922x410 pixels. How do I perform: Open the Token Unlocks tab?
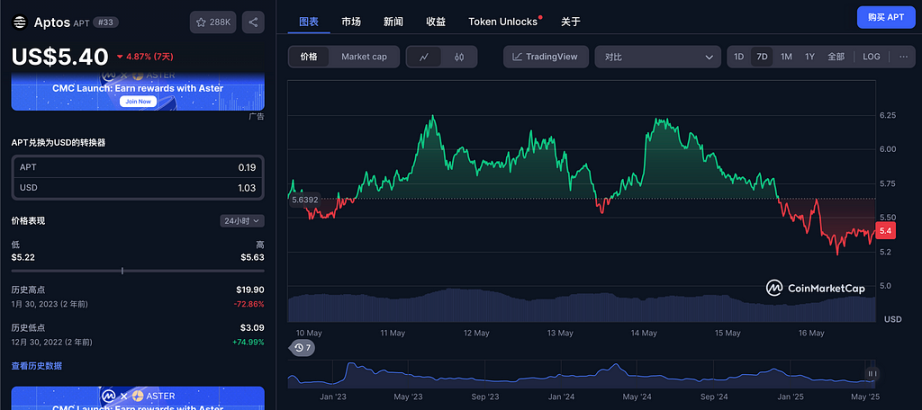point(503,22)
